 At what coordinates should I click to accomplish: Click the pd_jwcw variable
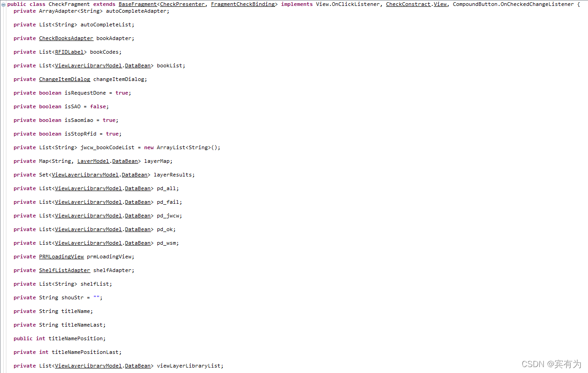tap(168, 216)
